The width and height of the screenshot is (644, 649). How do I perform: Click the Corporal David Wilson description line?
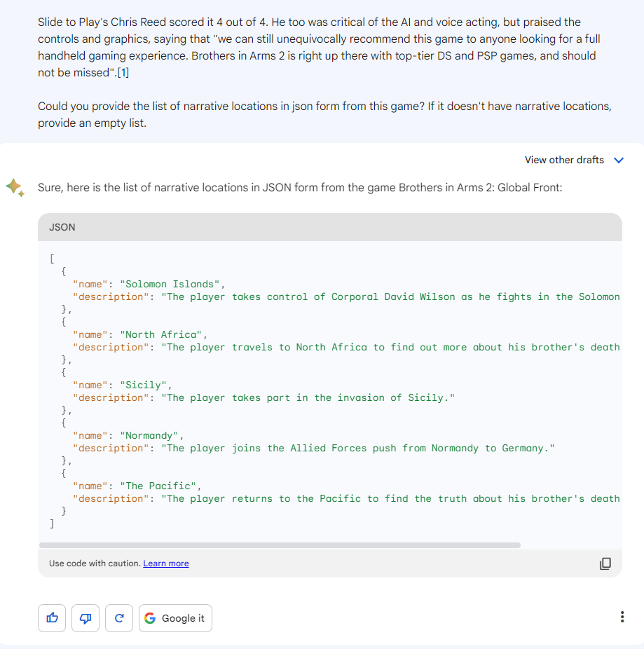tap(390, 296)
